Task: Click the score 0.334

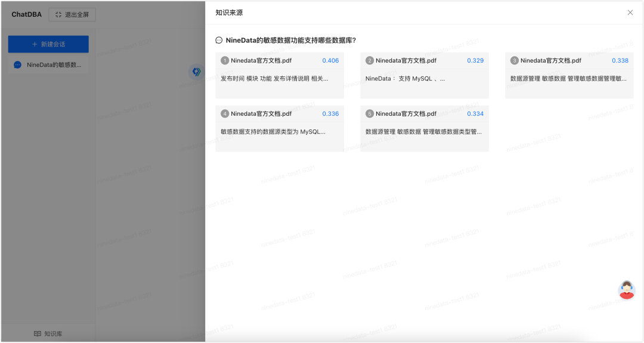Action: coord(475,114)
